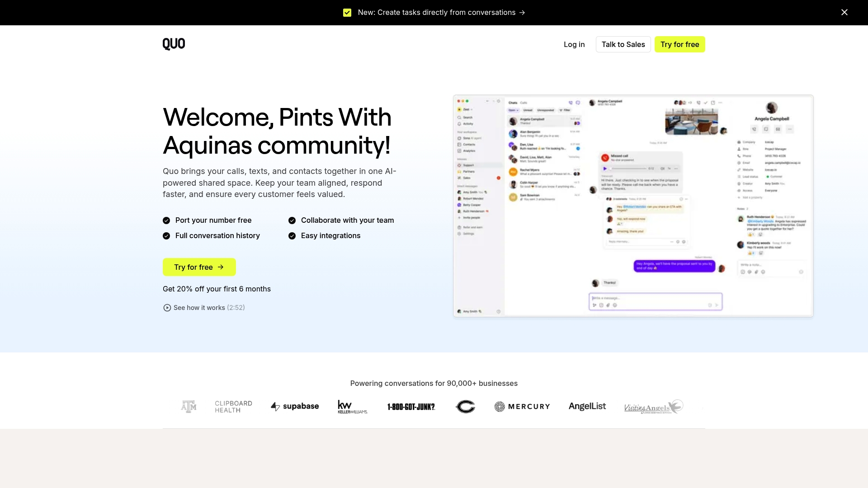Play the See how it works video

pyautogui.click(x=204, y=308)
